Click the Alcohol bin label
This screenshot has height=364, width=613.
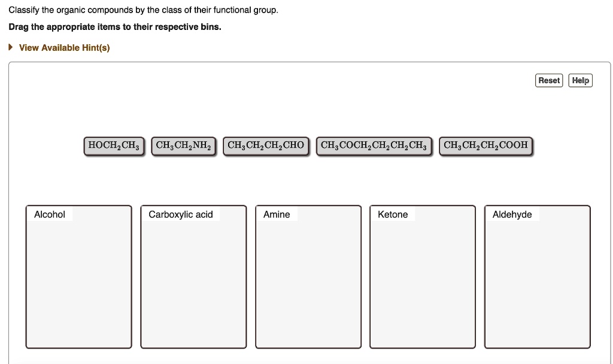48,214
